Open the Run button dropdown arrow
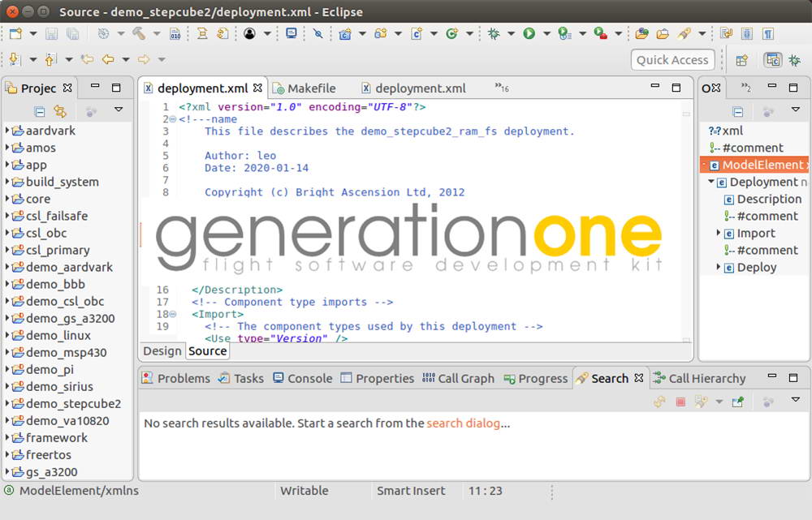The width and height of the screenshot is (812, 520). pyautogui.click(x=546, y=34)
